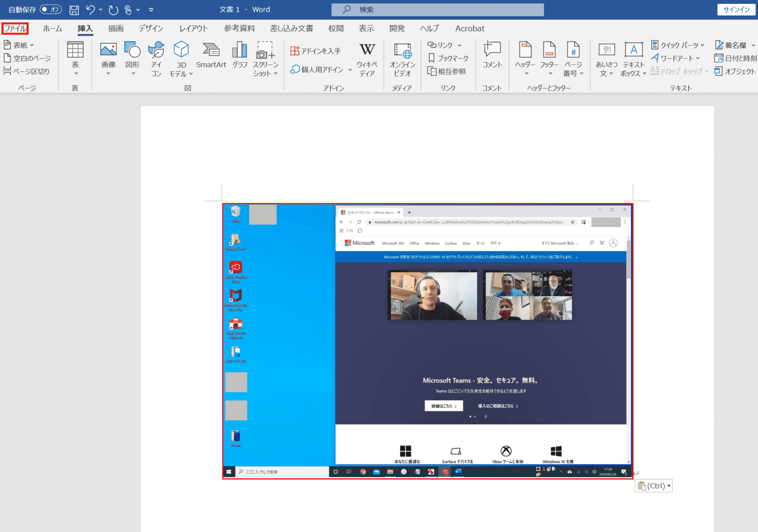
Task: Click 相互参照
Action: (447, 71)
